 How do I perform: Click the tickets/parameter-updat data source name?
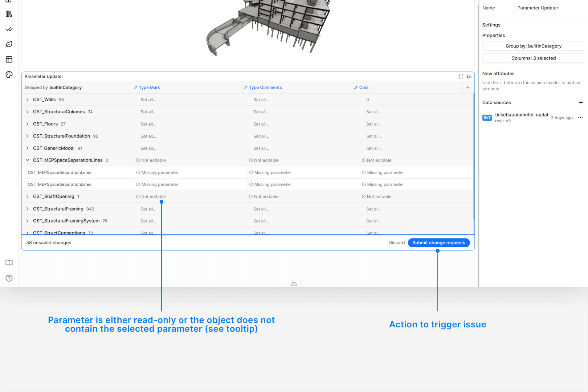[x=522, y=115]
